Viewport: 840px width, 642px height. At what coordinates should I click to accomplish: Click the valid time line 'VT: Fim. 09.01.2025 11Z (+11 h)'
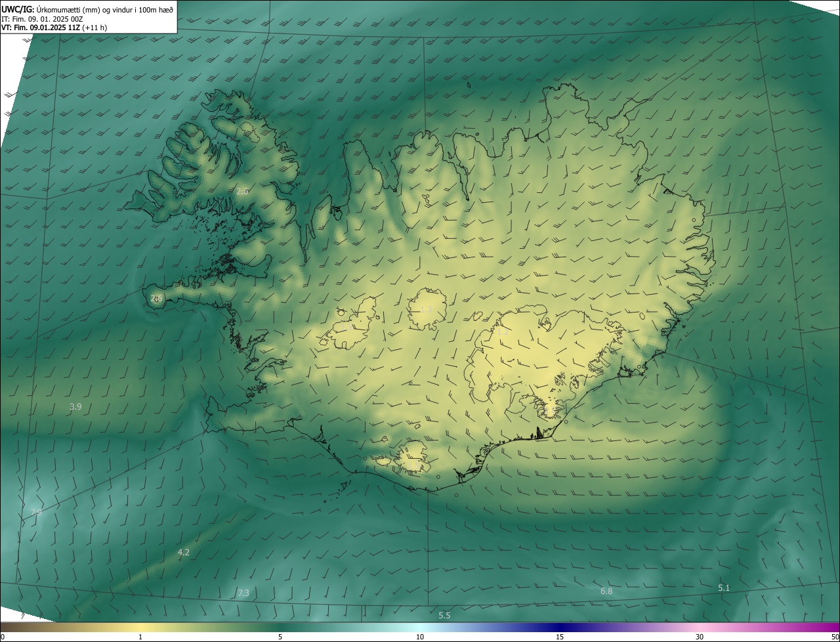[54, 28]
